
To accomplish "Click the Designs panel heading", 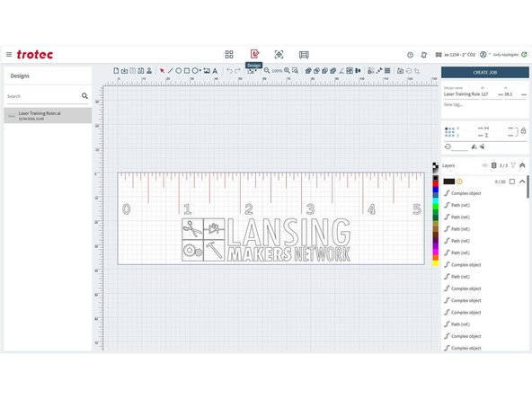I will pos(20,75).
